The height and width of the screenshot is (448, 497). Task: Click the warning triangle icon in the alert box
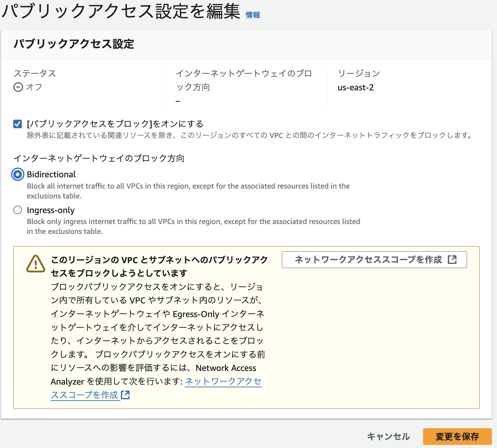click(x=35, y=263)
